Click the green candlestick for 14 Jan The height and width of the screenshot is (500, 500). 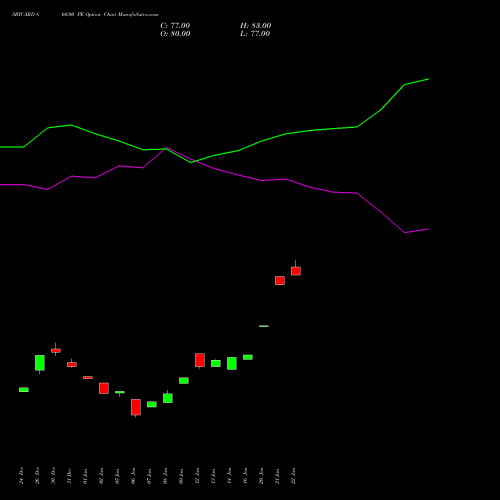232,363
